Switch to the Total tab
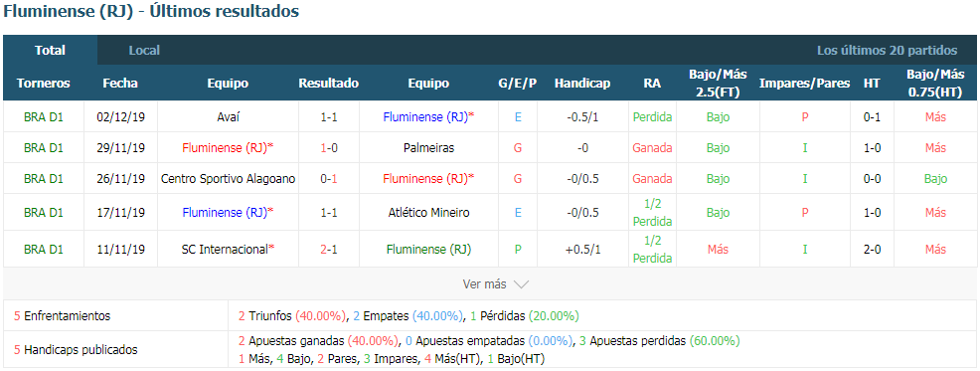The image size is (980, 371). pos(50,50)
